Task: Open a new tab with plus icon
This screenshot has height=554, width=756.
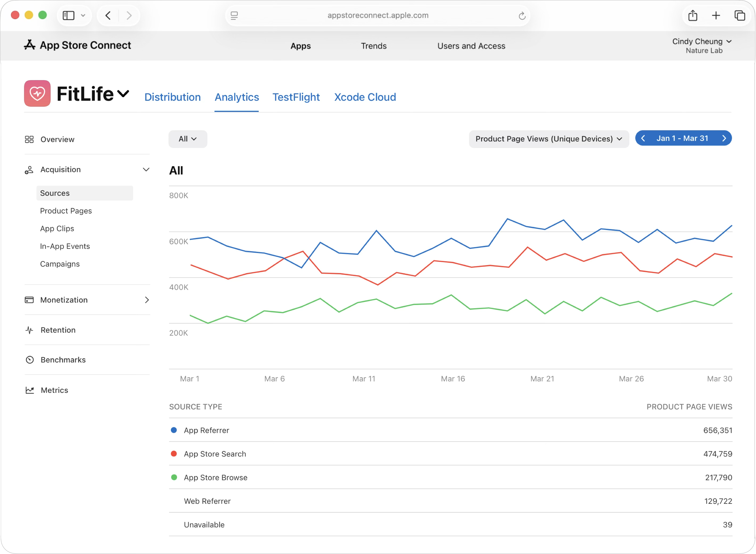Action: click(716, 15)
